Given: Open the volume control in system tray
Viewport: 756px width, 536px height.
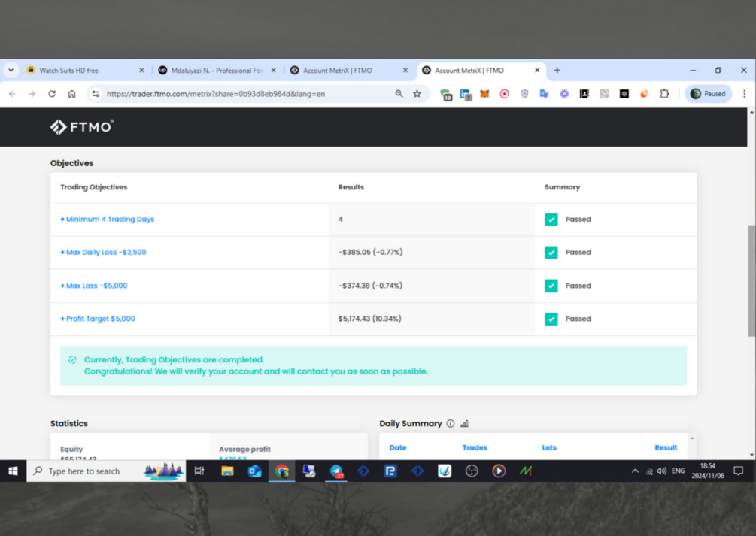Looking at the screenshot, I should (x=662, y=471).
